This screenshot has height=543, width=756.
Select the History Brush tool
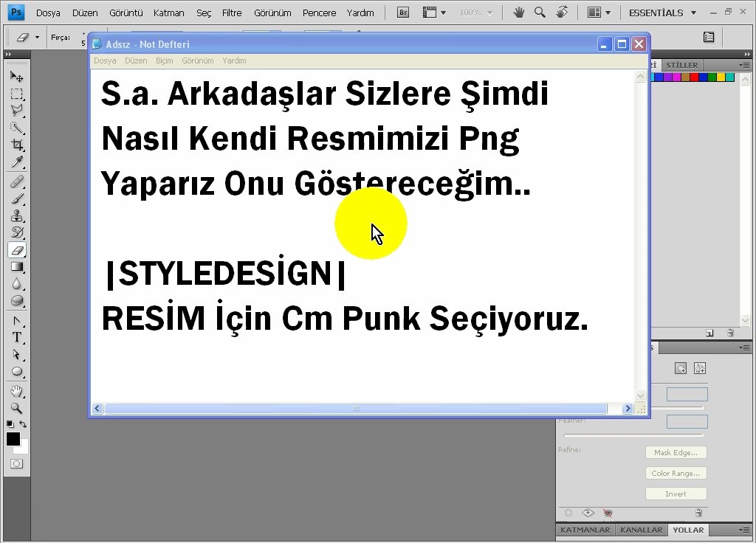(x=17, y=232)
